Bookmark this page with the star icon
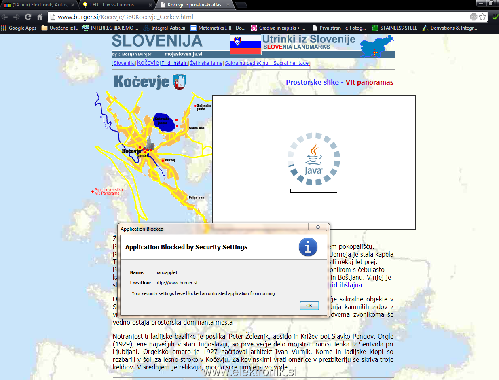 [x=482, y=17]
